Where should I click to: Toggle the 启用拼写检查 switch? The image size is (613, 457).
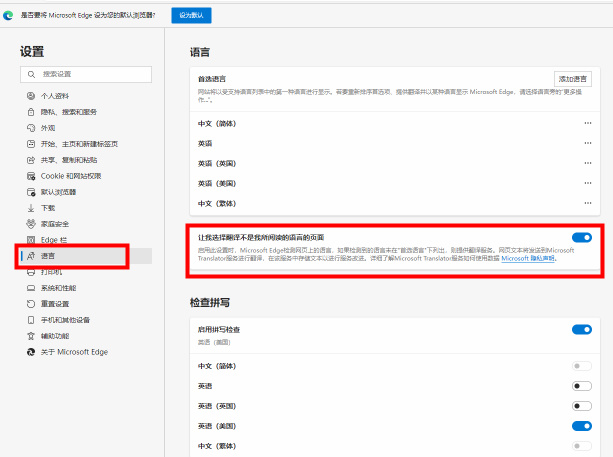coord(582,330)
